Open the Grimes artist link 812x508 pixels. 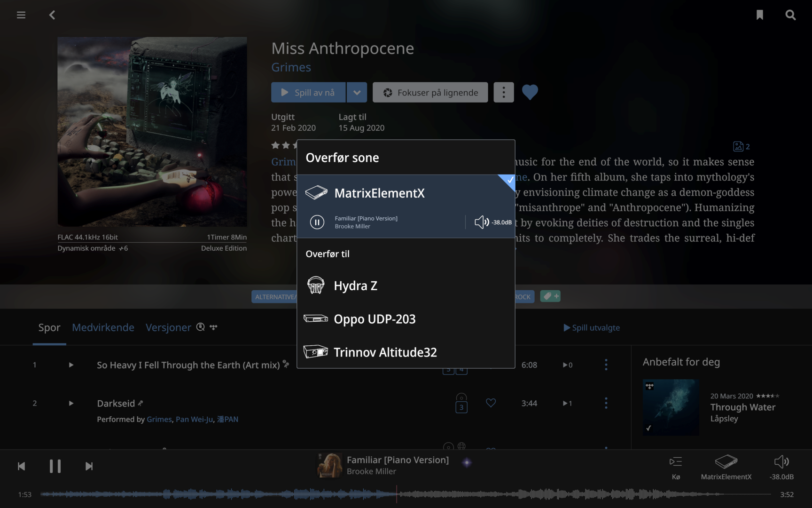coord(291,67)
